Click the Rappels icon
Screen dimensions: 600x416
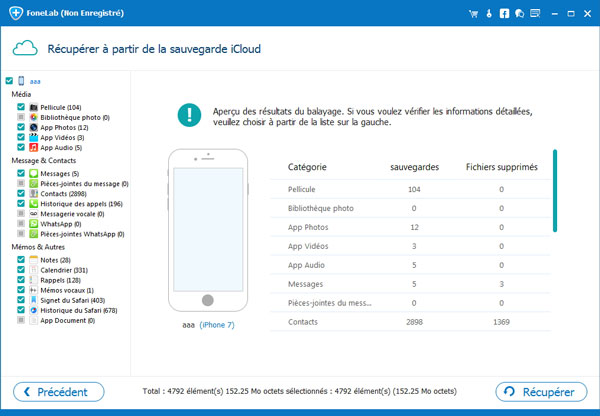(x=34, y=280)
